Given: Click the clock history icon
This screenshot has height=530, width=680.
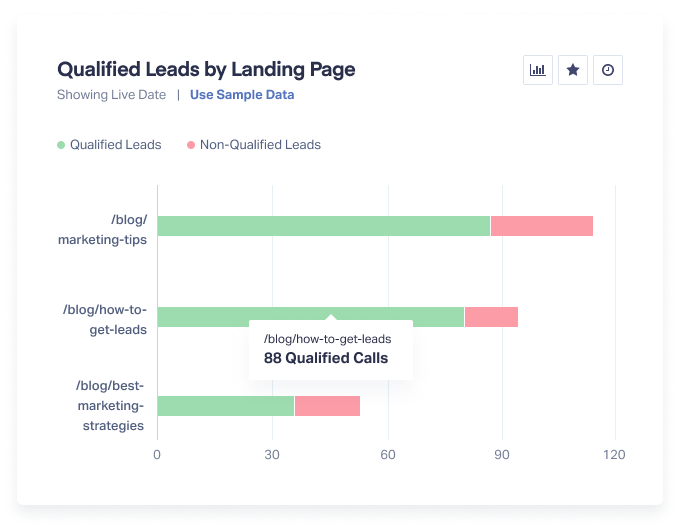Looking at the screenshot, I should 608,70.
